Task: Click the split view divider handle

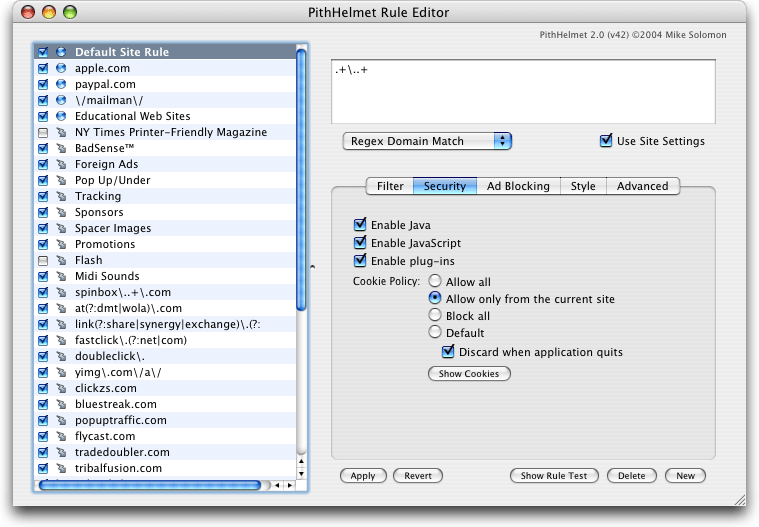Action: [313, 266]
